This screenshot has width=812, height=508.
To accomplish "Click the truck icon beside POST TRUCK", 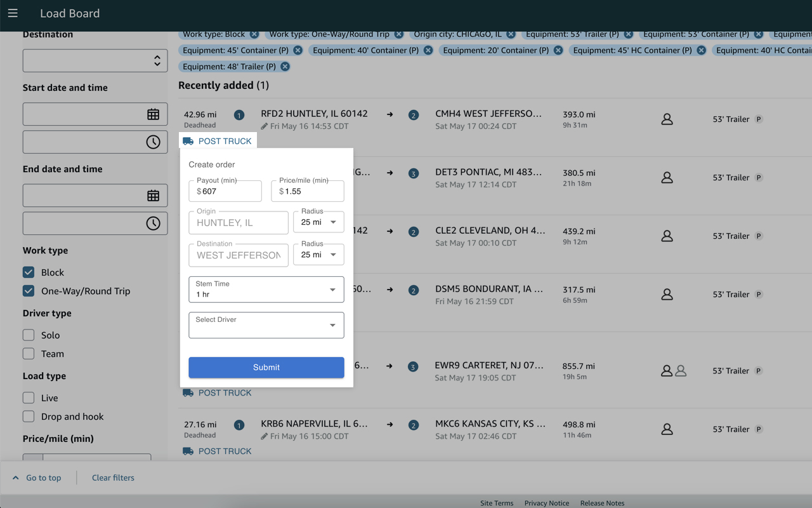I will (x=188, y=140).
